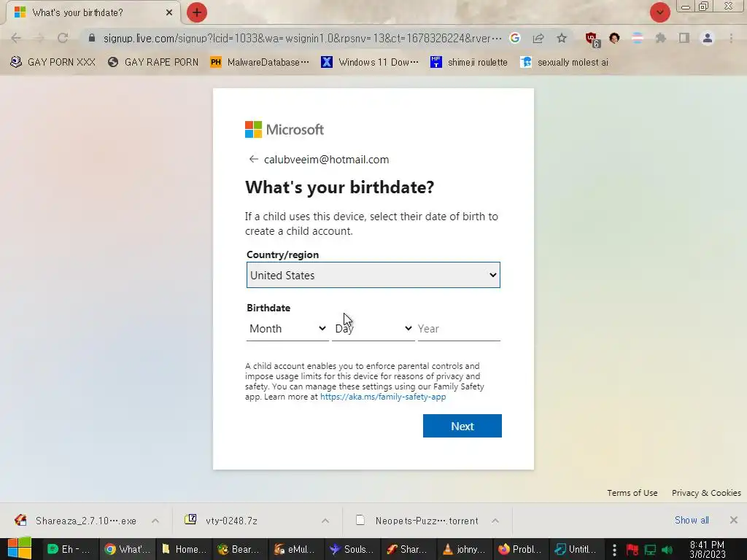Expand options chevron for Shareaza download
Image resolution: width=747 pixels, height=560 pixels.
tap(155, 521)
